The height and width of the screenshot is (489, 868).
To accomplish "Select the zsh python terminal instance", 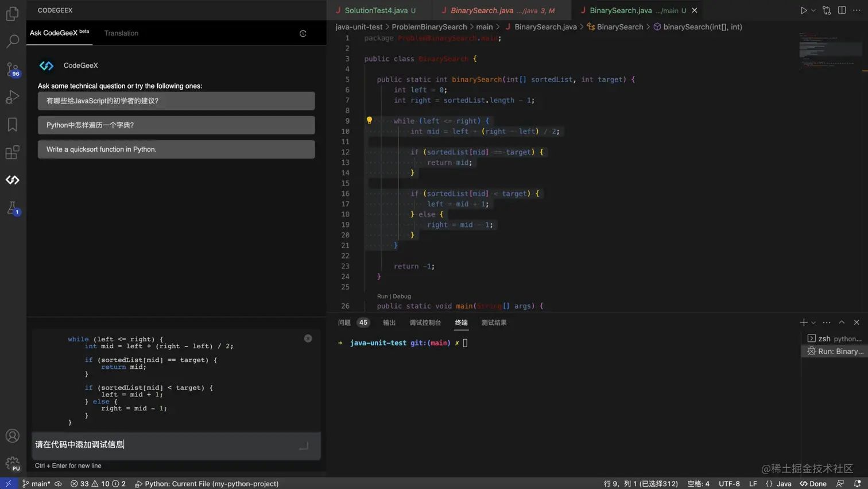I will 835,339.
